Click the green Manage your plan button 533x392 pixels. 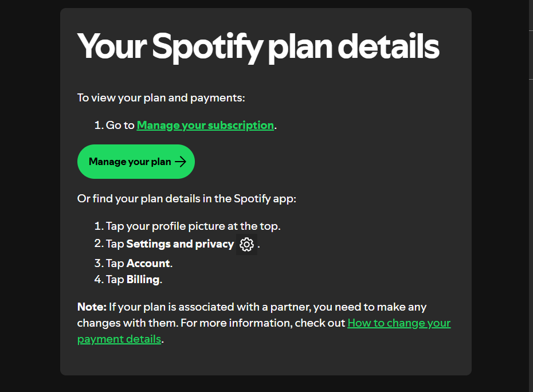[x=136, y=162]
